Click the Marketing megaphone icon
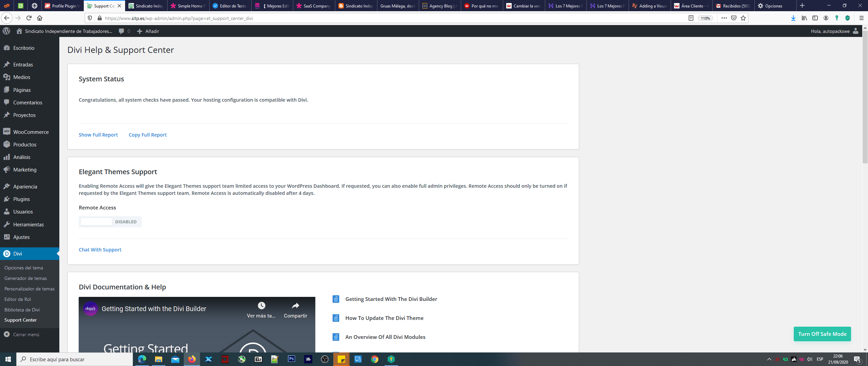Screen dimensions: 868x366 tap(7, 169)
